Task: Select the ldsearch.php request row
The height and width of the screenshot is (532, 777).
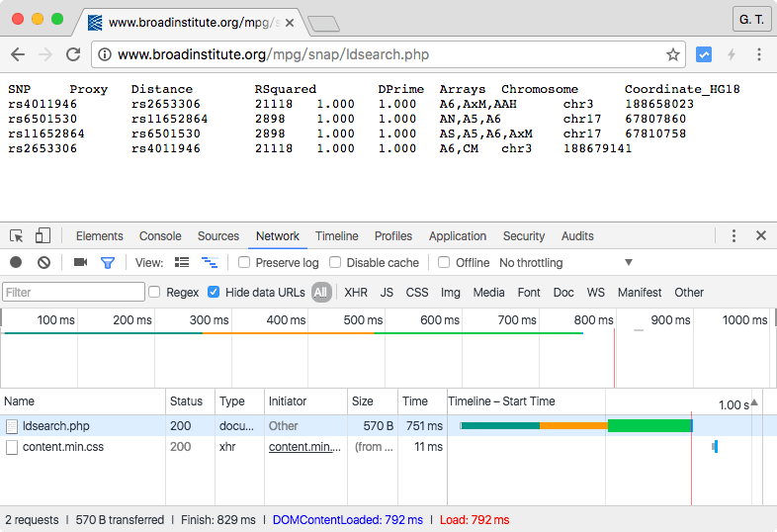Action: pos(56,426)
